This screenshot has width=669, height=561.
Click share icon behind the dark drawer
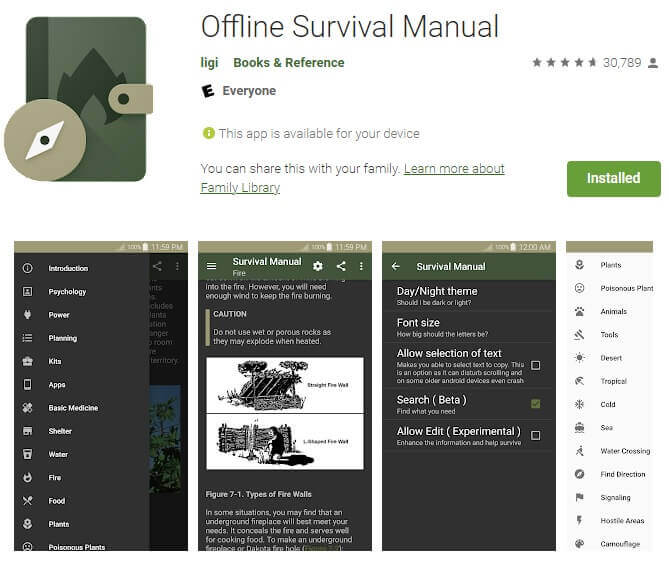pyautogui.click(x=157, y=266)
